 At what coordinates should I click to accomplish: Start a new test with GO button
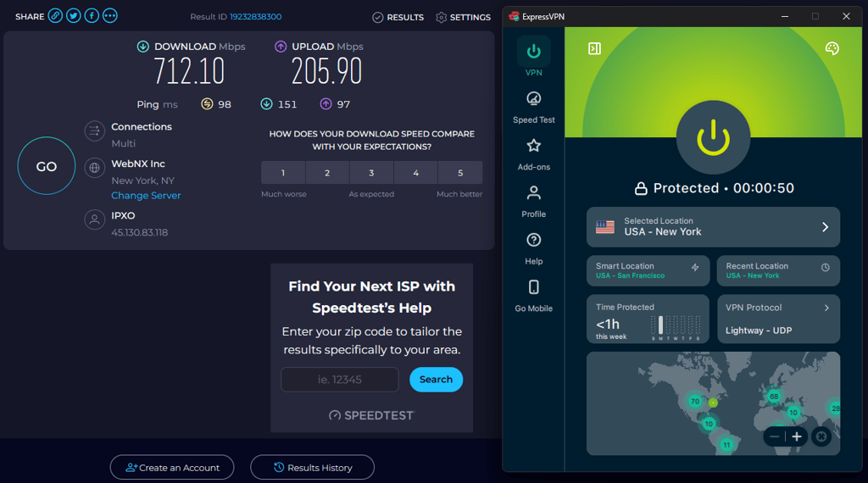click(47, 166)
